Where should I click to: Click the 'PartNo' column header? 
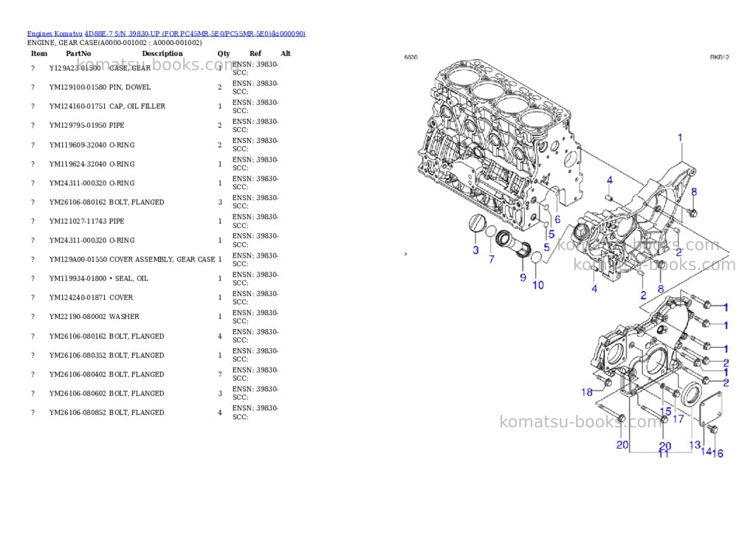tap(78, 53)
